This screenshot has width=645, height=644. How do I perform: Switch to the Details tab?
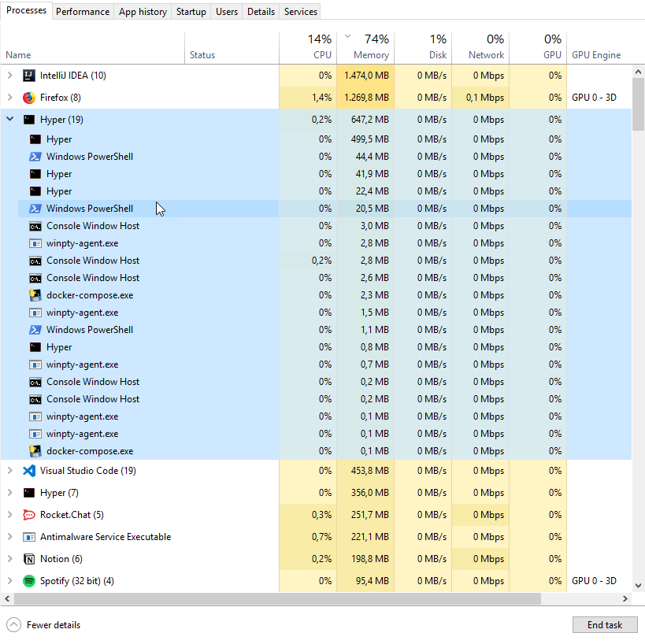point(261,12)
